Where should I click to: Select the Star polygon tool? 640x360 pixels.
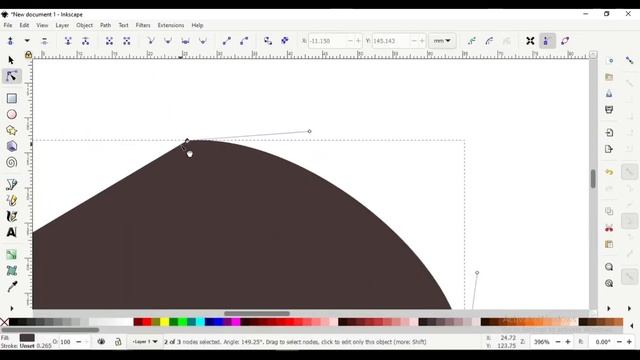pos(11,131)
